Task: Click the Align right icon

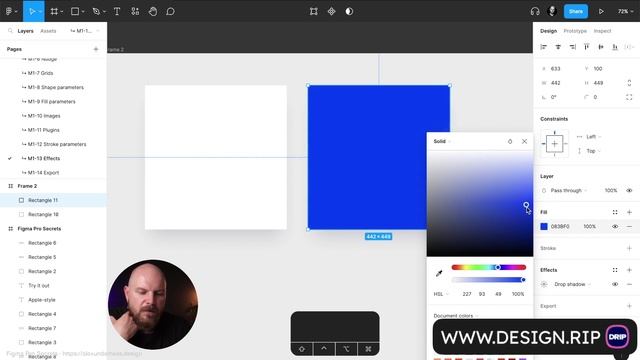Action: click(572, 47)
